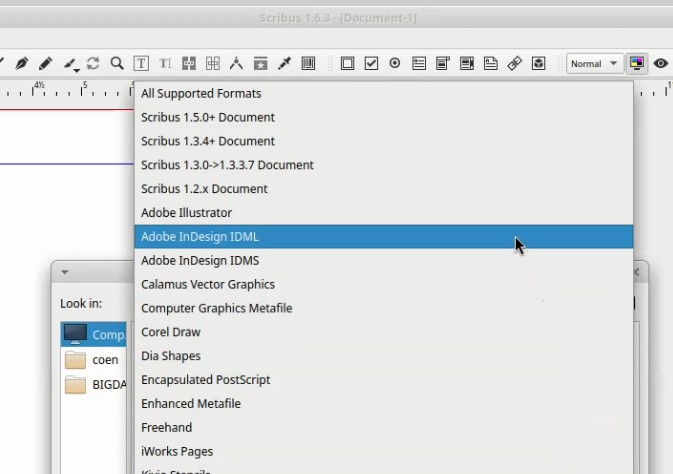This screenshot has width=673, height=474.
Task: Select the Link text frames tool
Action: 189,63
